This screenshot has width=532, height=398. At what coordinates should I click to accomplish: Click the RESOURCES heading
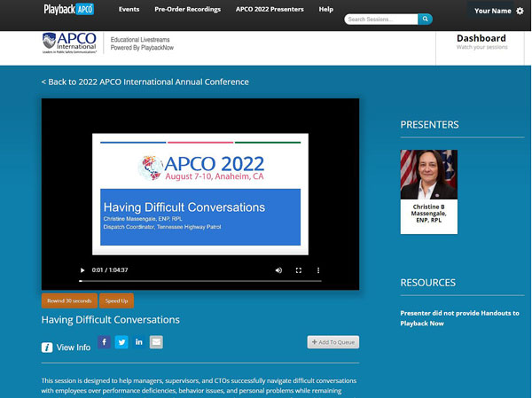pyautogui.click(x=428, y=283)
